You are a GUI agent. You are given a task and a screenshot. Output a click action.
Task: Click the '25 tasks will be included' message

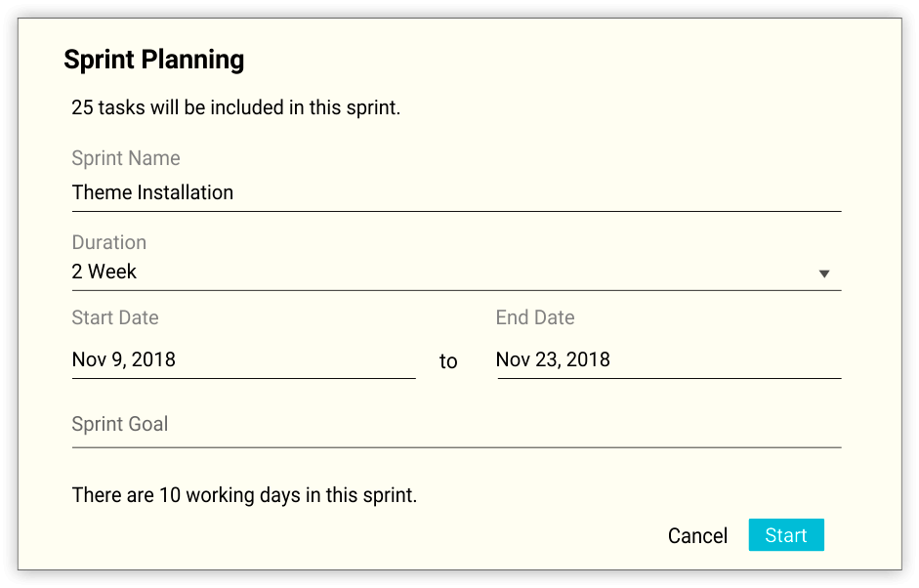235,107
